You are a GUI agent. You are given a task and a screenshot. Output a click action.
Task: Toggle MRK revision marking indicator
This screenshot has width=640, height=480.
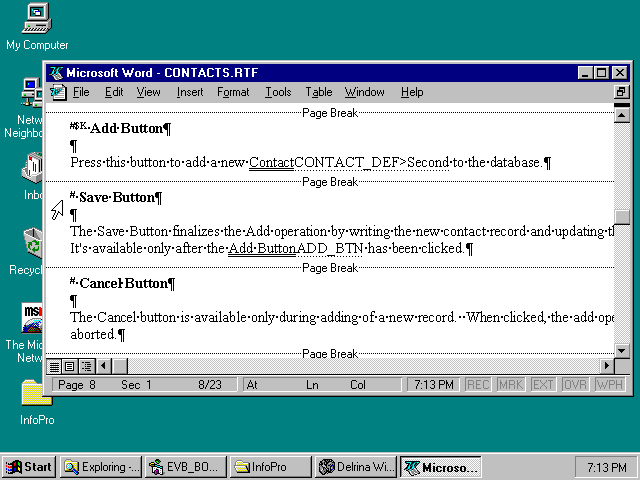click(510, 385)
